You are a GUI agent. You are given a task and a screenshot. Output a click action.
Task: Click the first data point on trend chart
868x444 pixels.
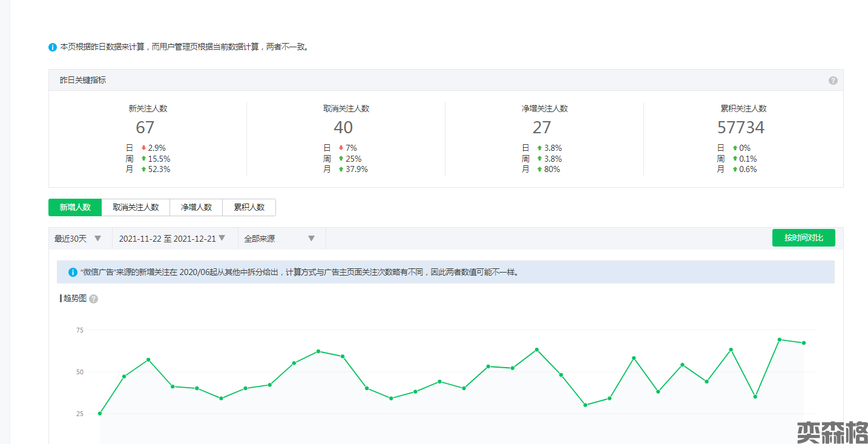[100, 414]
